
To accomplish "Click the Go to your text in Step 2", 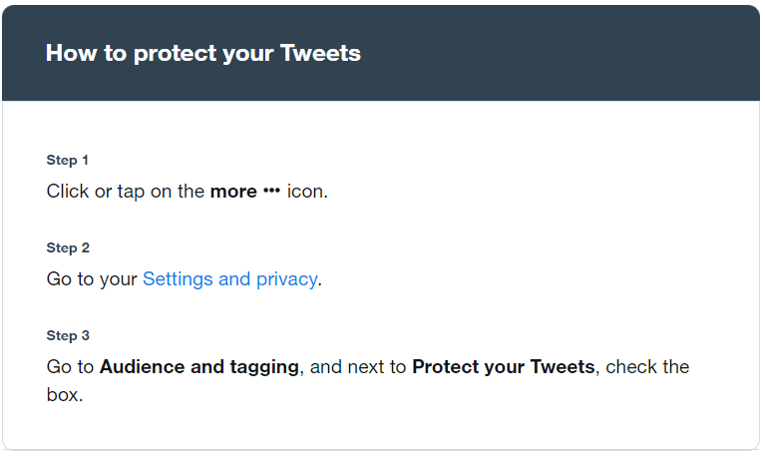I will pyautogui.click(x=92, y=279).
